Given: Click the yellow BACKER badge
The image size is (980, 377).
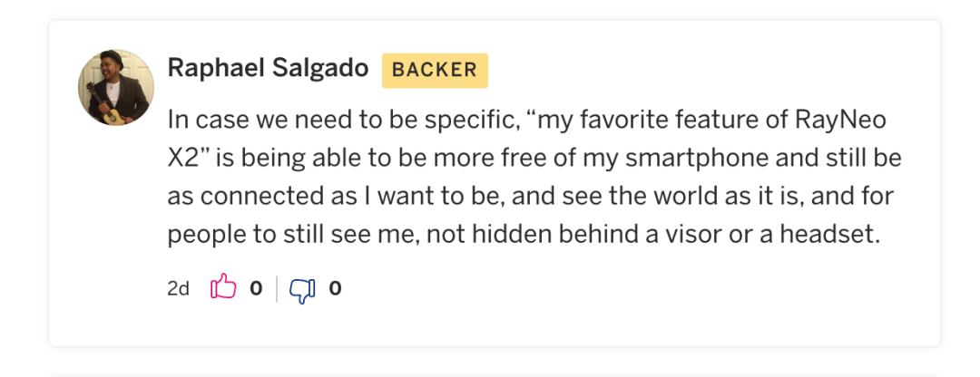Looking at the screenshot, I should coord(435,71).
